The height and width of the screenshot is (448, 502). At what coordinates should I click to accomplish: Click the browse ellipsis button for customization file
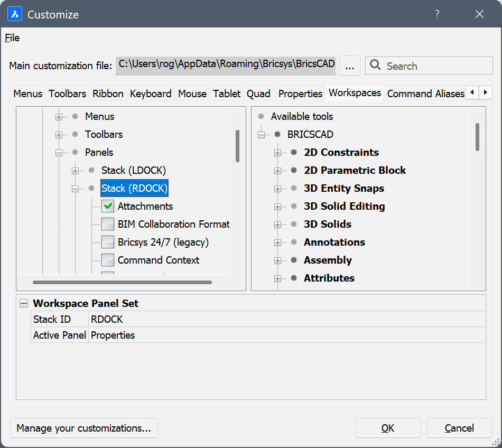[349, 66]
